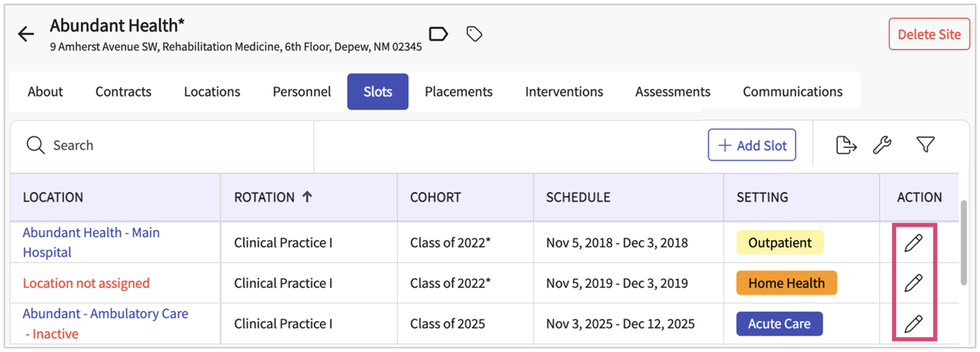
Task: Edit the Home Health slot with pencil
Action: tap(913, 283)
